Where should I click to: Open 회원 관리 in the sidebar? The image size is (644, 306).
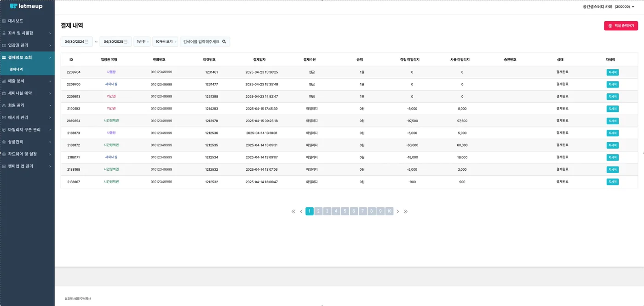[x=27, y=105]
